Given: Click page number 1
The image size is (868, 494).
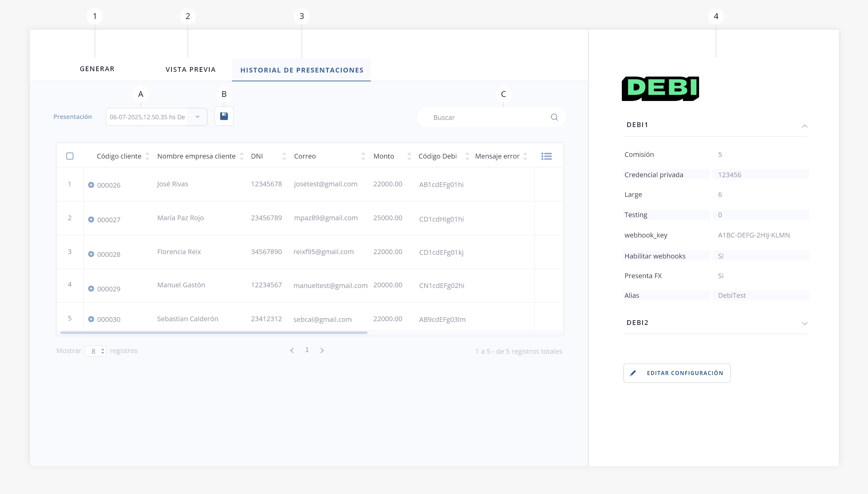Looking at the screenshot, I should point(307,350).
